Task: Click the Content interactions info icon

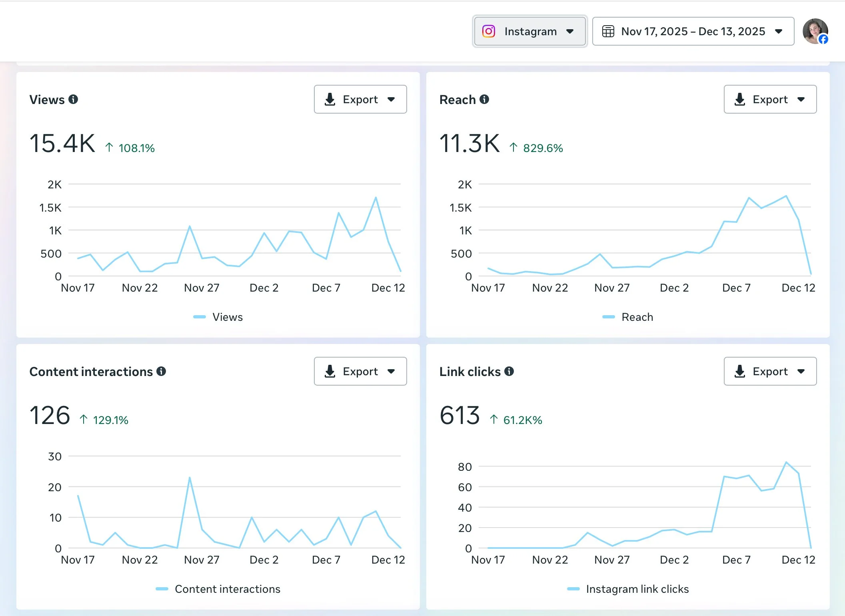Action: coord(161,371)
